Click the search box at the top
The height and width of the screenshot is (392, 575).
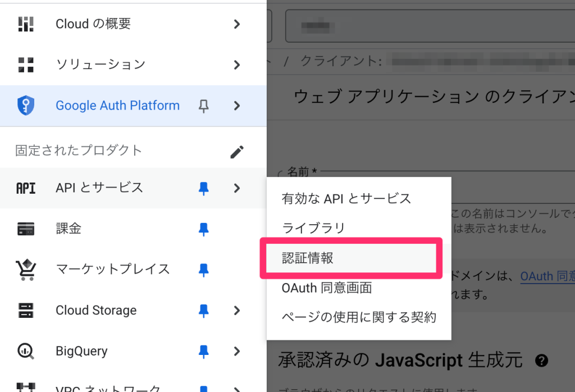pos(430,26)
